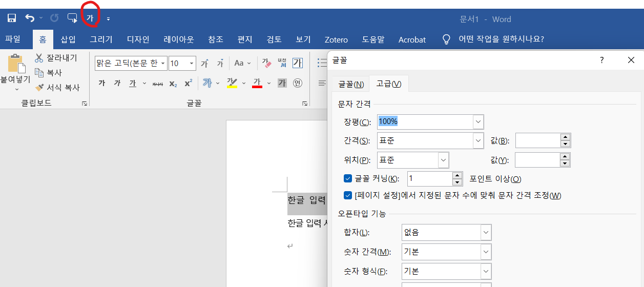Cut selection with 잘라내기

56,58
